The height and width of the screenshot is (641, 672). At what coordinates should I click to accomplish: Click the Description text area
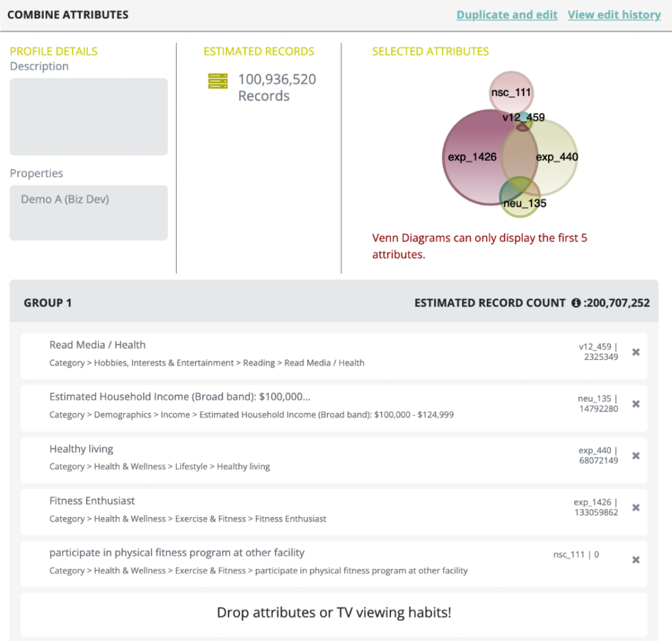tap(88, 116)
